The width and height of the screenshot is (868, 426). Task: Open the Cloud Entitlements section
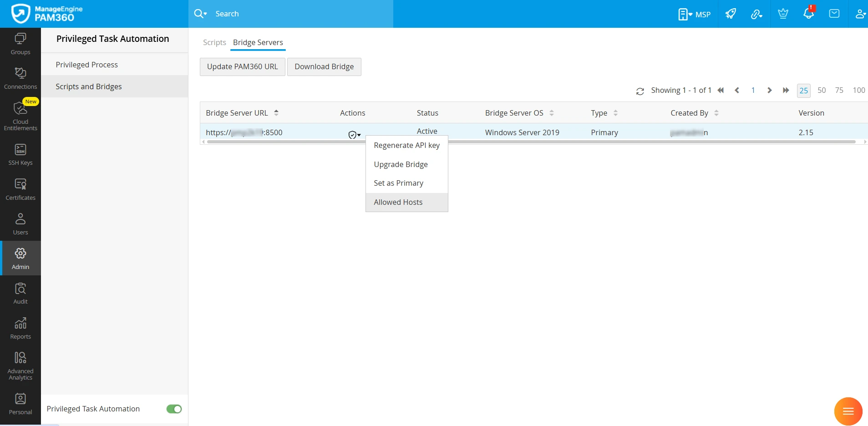coord(20,116)
